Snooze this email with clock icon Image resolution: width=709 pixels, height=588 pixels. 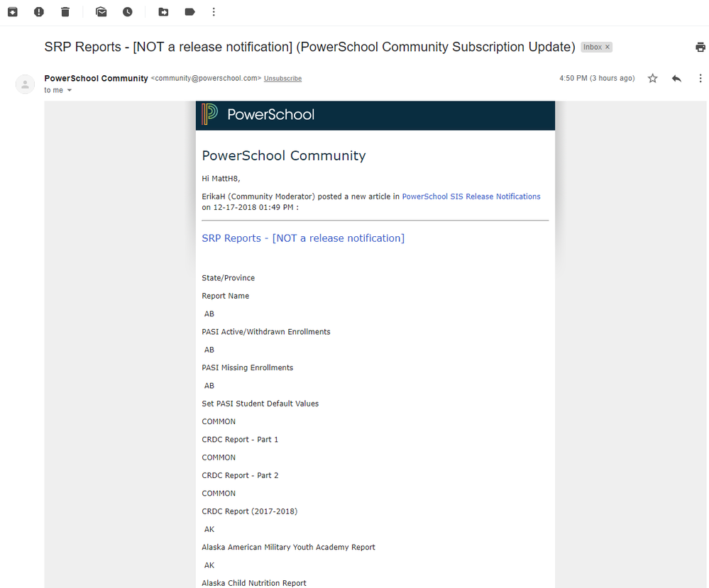click(x=128, y=12)
